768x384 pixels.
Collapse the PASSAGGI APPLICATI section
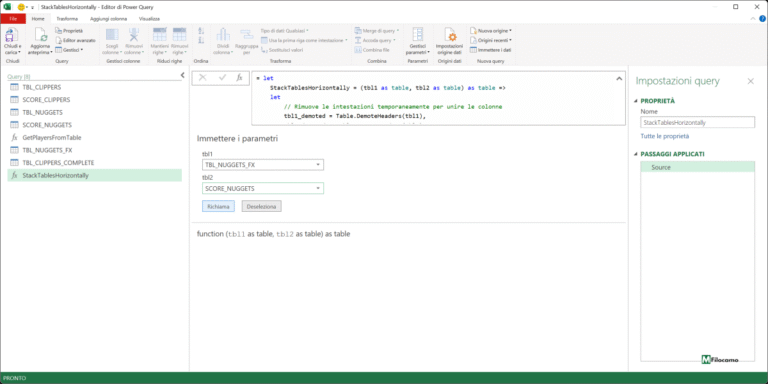(x=636, y=154)
